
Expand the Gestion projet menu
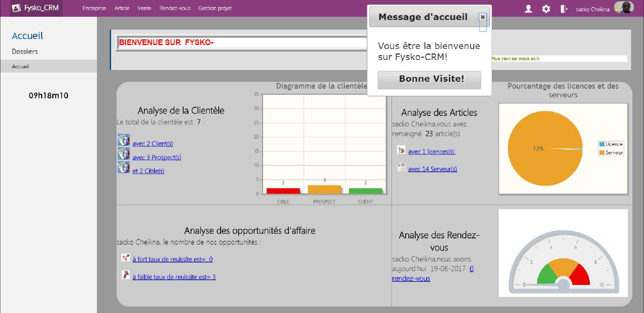tap(215, 8)
